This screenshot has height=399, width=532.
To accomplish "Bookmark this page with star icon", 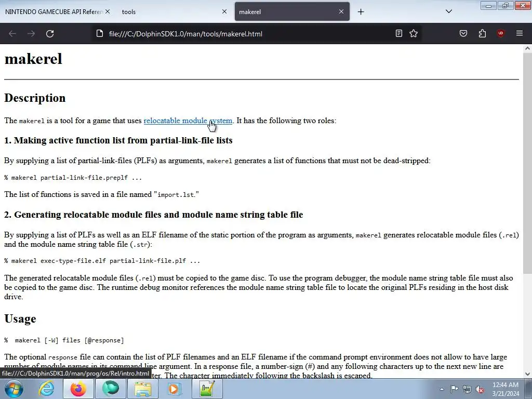I will pos(413,33).
